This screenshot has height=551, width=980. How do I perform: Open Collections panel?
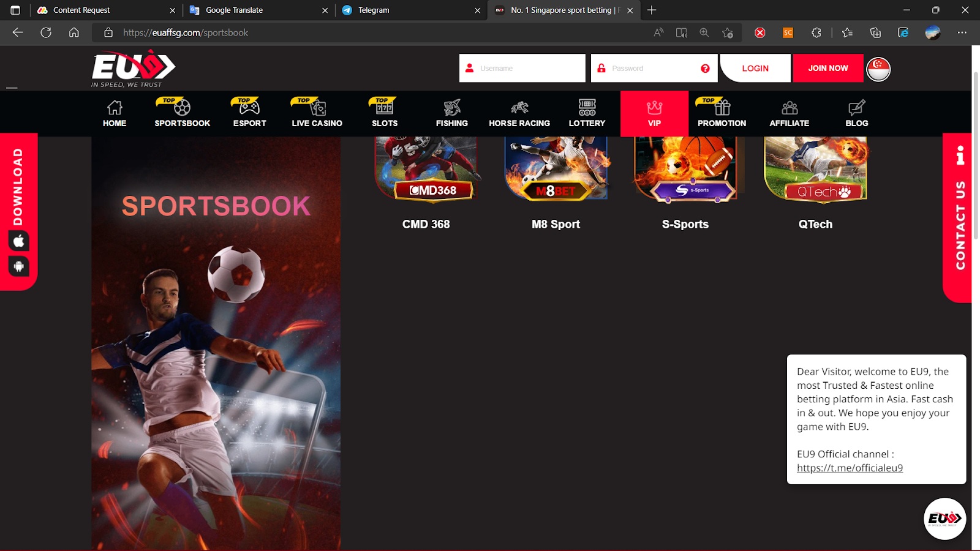pos(875,32)
